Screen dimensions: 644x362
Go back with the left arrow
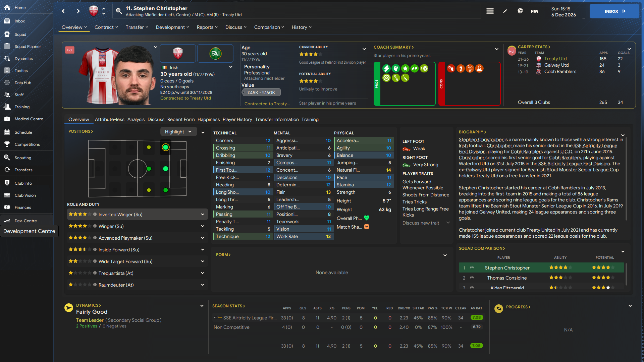tap(63, 11)
